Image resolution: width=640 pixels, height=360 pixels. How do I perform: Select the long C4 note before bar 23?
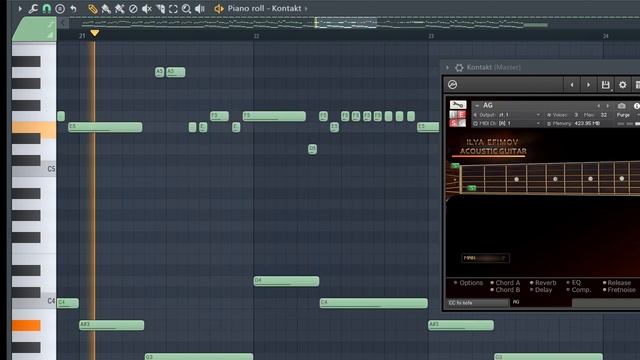tap(373, 303)
